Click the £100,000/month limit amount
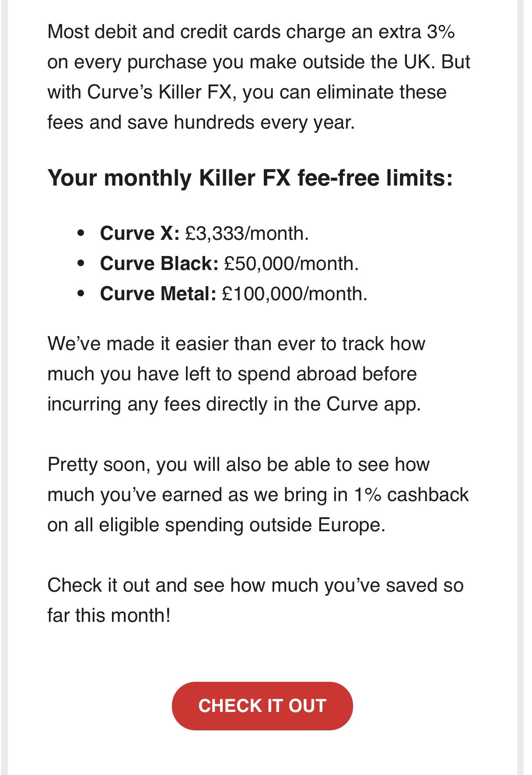Viewport: 532px width, 775px height. pyautogui.click(x=294, y=294)
